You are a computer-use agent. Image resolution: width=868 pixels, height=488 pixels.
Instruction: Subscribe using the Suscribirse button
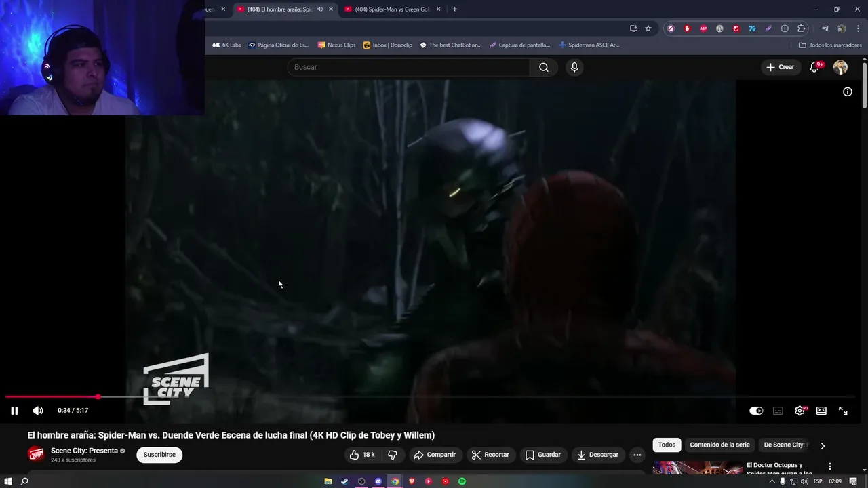[x=159, y=455]
